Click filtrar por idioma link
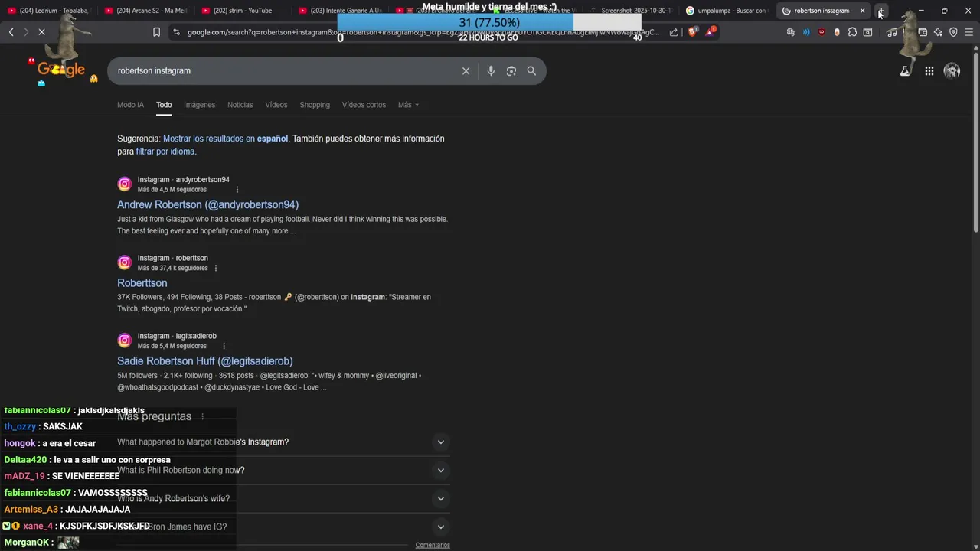Image resolution: width=980 pixels, height=551 pixels. (165, 152)
